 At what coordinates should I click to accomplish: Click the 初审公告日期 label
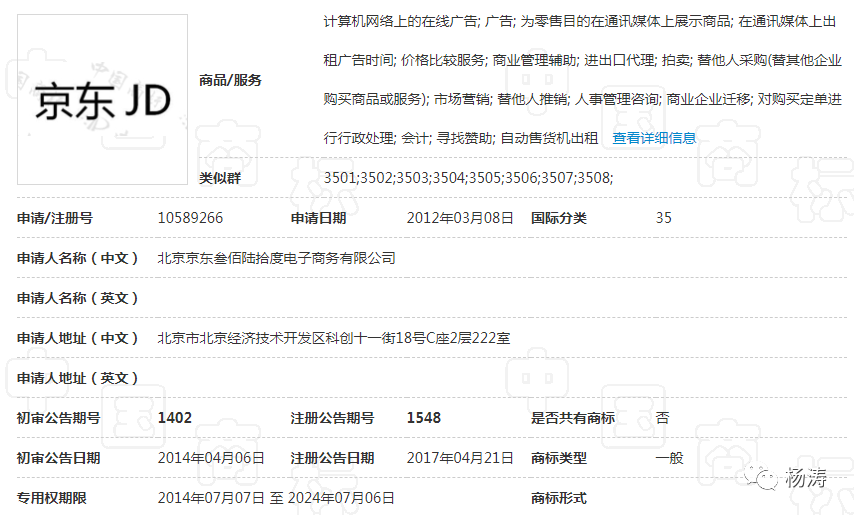coord(58,458)
